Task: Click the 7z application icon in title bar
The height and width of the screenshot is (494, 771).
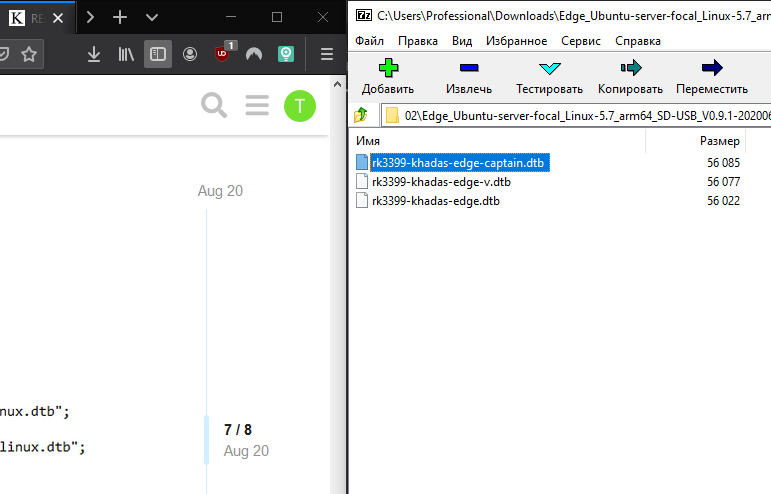Action: tap(364, 15)
